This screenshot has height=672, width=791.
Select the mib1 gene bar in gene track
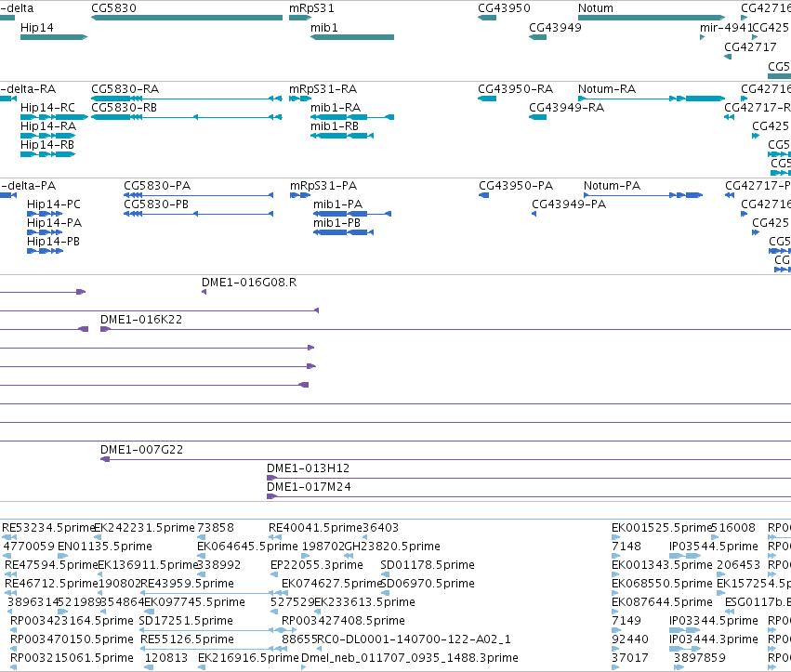pyautogui.click(x=352, y=37)
